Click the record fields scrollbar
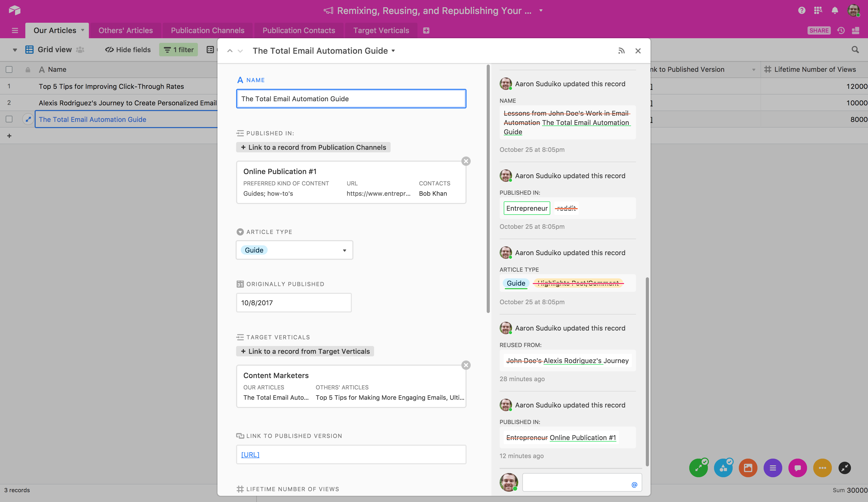 point(488,189)
